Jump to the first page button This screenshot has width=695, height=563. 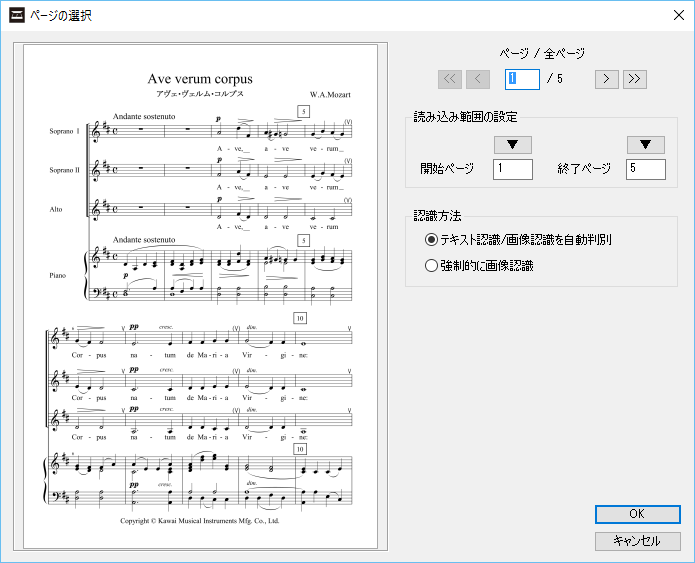pyautogui.click(x=449, y=79)
